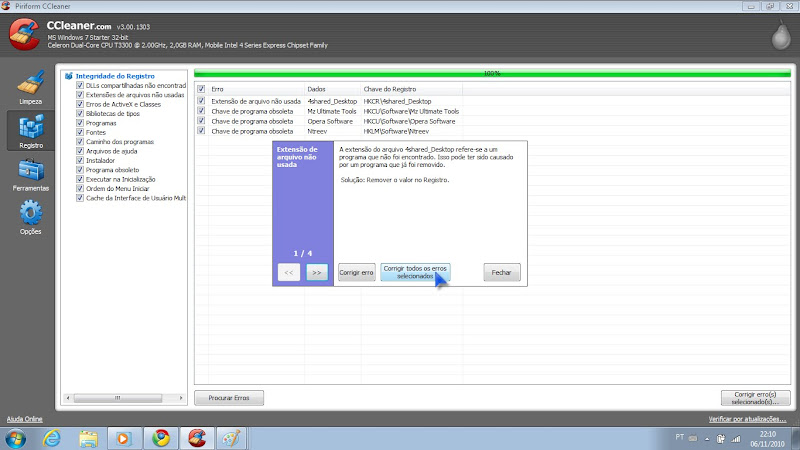Click the power tray icon
Viewport: 800px width, 450px height.
(x=720, y=439)
